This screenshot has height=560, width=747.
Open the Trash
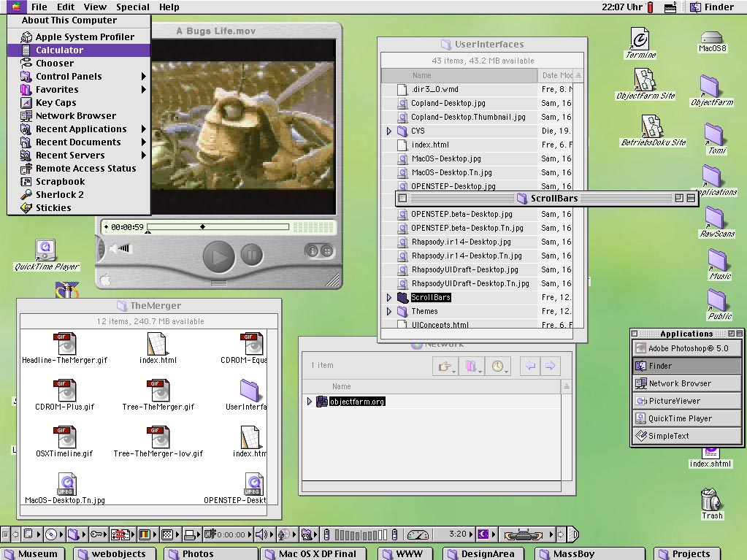click(710, 502)
